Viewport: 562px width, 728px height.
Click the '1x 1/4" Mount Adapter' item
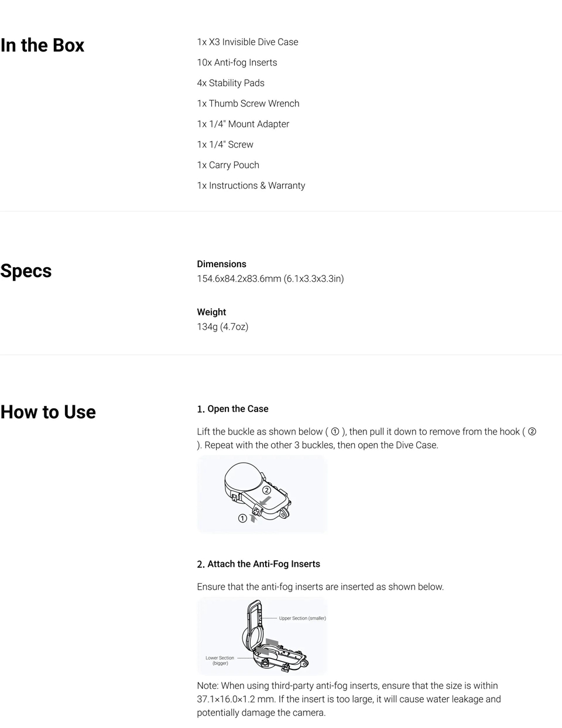coord(243,124)
